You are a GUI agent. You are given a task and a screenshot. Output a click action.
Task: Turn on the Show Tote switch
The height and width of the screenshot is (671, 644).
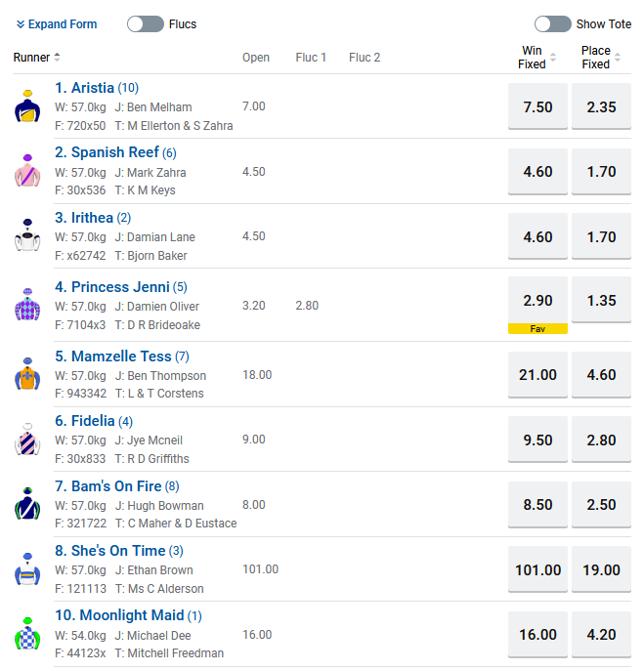[552, 24]
